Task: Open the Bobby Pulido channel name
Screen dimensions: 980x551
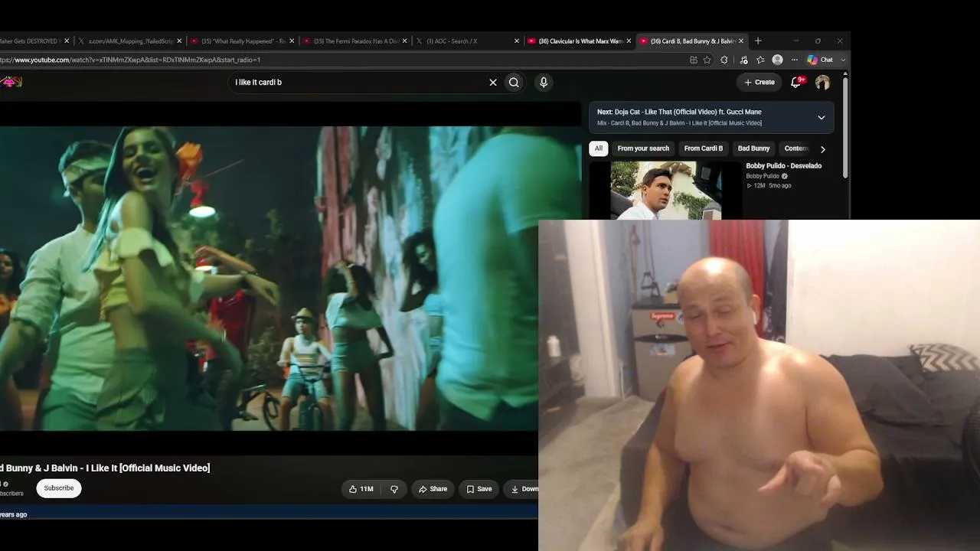Action: click(x=763, y=176)
